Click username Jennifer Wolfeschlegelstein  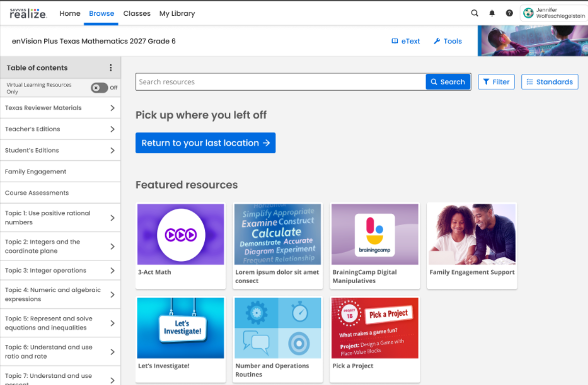coord(560,13)
